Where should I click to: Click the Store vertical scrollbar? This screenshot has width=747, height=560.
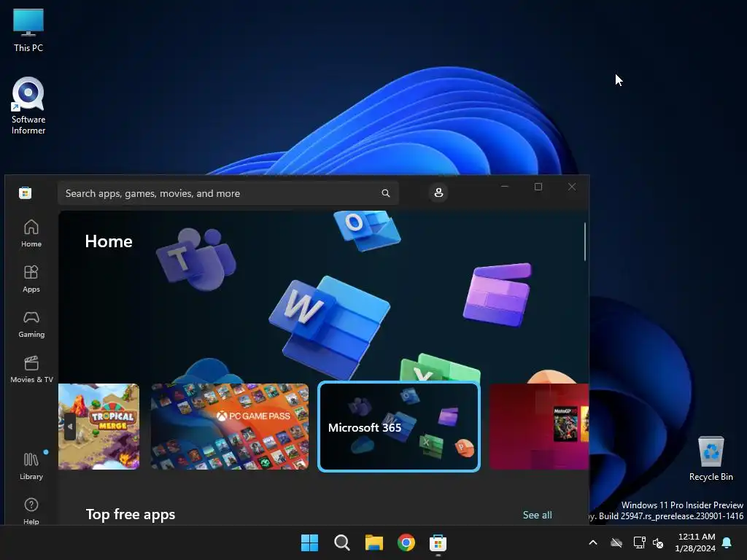584,241
